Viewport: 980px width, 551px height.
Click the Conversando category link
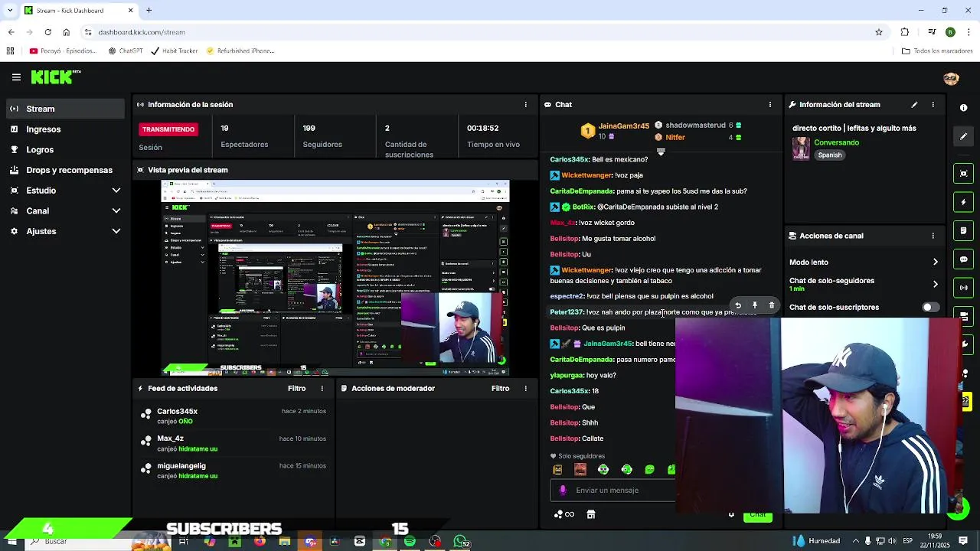click(836, 142)
